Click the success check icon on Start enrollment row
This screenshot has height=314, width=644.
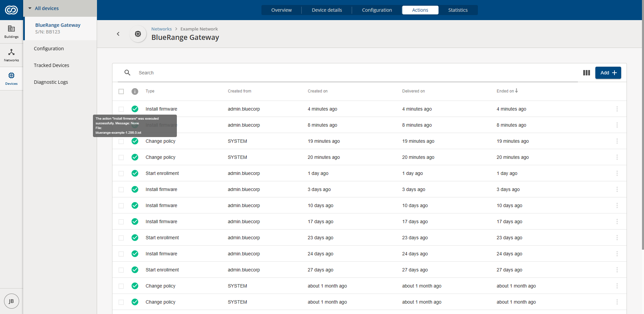(x=135, y=173)
